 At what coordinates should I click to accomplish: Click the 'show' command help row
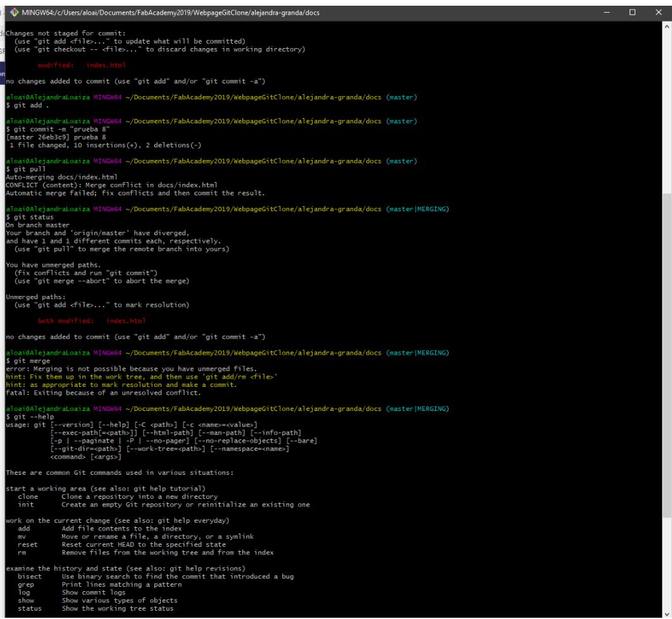point(97,601)
